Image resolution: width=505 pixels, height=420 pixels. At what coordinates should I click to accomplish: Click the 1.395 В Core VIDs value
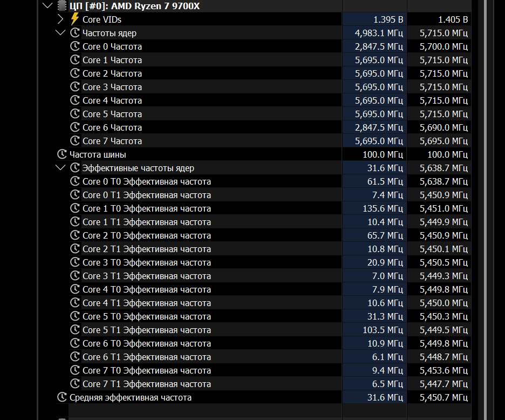[388, 19]
